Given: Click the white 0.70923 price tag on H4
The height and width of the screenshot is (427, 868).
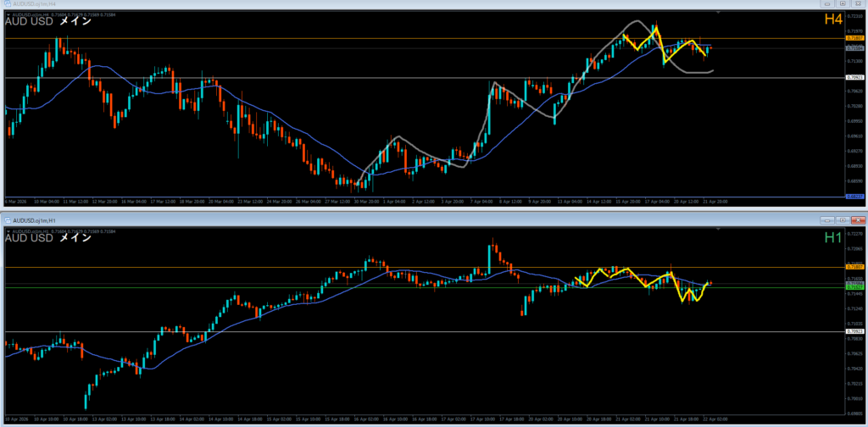Looking at the screenshot, I should pos(854,78).
